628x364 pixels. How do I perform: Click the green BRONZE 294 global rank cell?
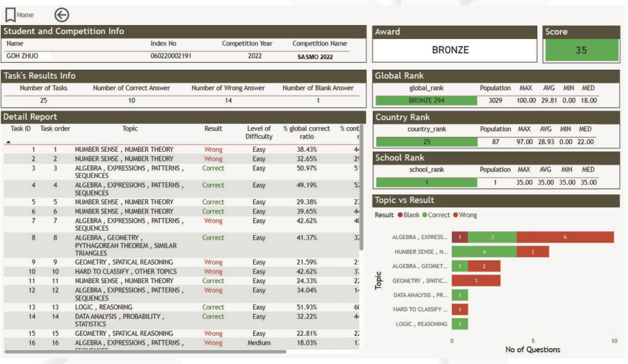pos(426,101)
